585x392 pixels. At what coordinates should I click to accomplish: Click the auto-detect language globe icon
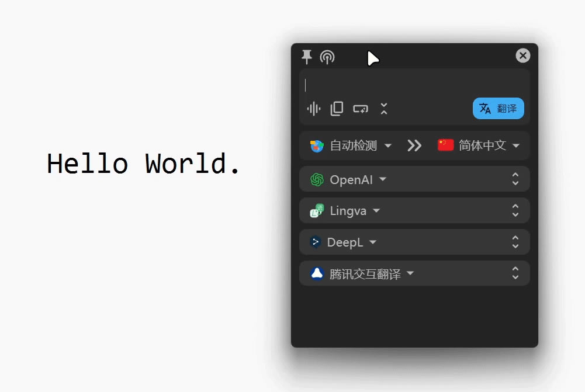point(317,146)
